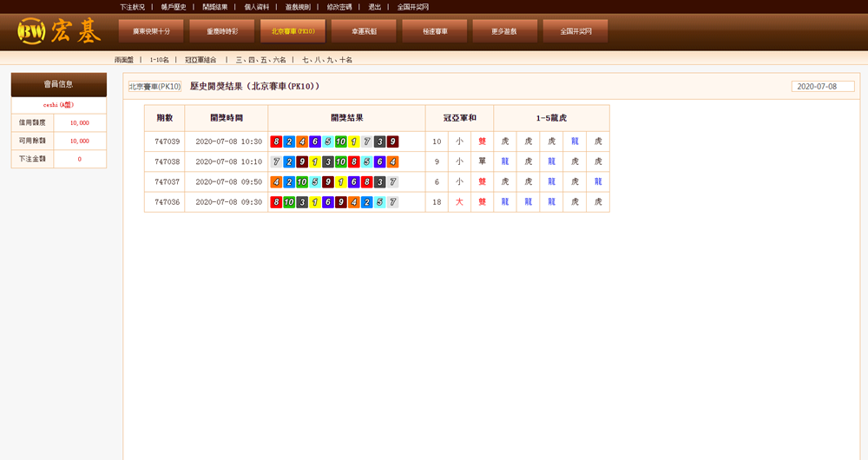Click gray ball 7 ending draw 747036

coord(392,202)
